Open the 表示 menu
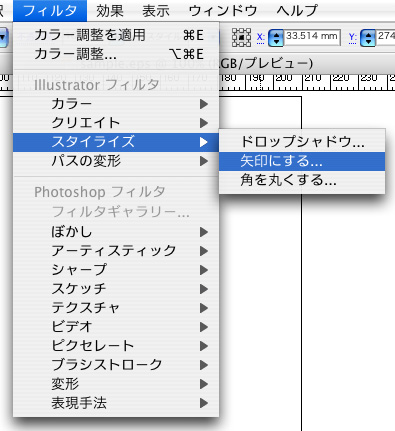395x431 pixels. 156,11
